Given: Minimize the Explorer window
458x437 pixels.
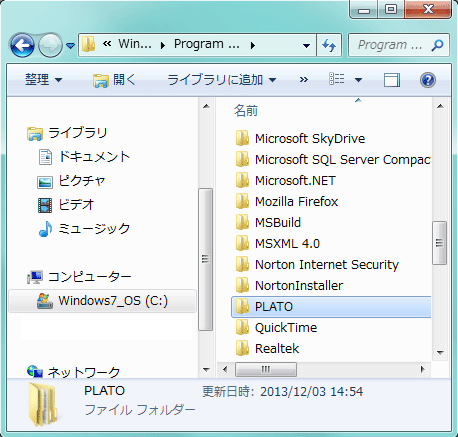Looking at the screenshot, I should coord(364,9).
